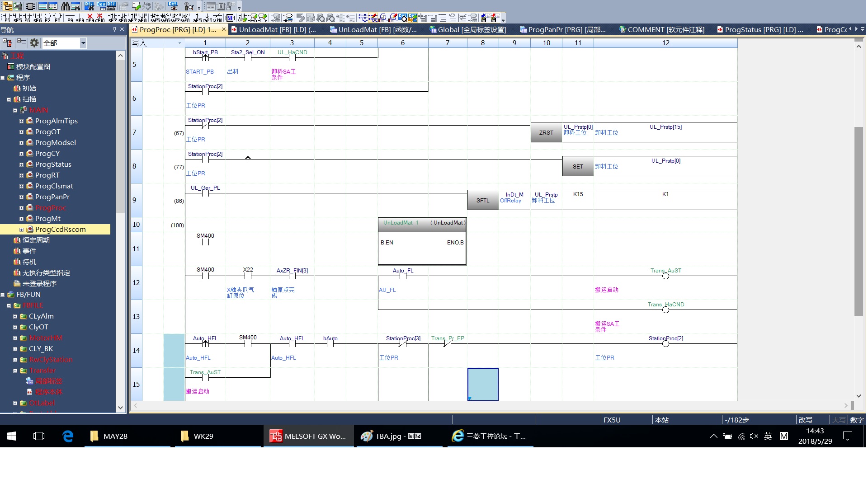868x488 pixels.
Task: Select ProgMt in the program tree
Action: click(x=47, y=219)
